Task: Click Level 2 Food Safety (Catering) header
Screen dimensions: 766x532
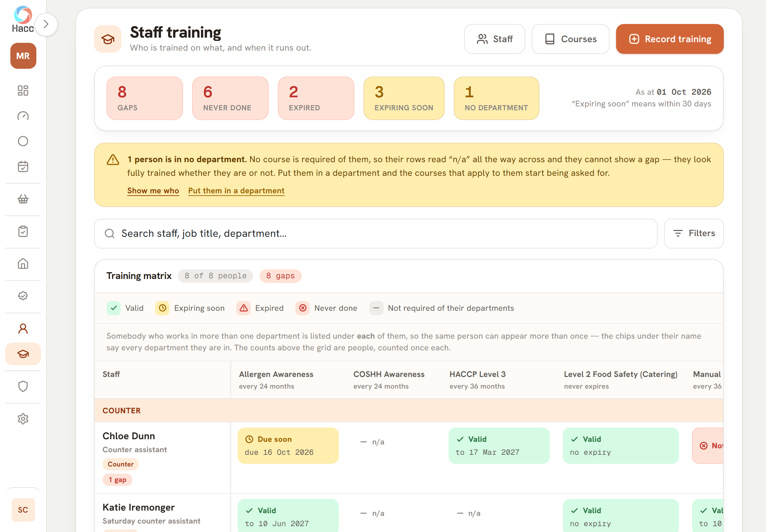Action: (x=621, y=374)
